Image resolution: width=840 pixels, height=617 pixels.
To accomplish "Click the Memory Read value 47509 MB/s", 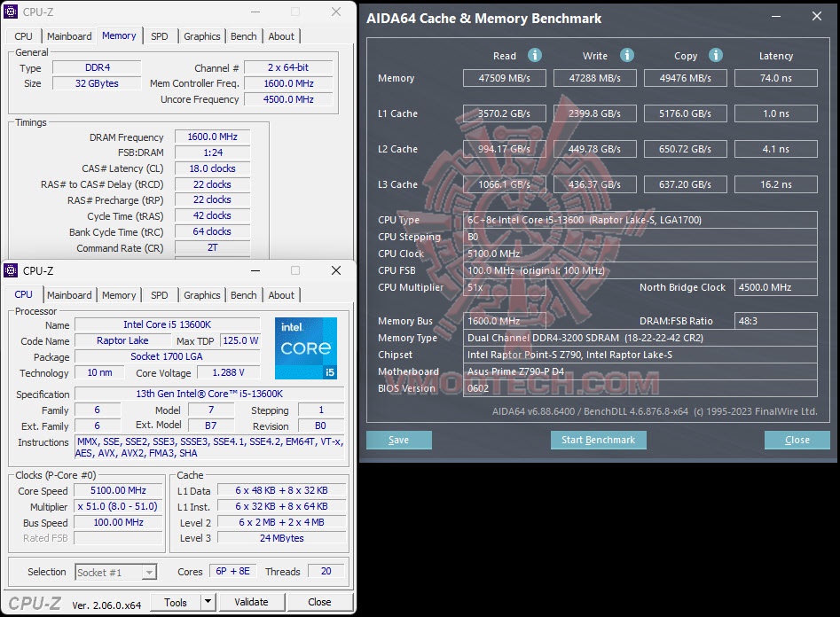I will pos(505,78).
